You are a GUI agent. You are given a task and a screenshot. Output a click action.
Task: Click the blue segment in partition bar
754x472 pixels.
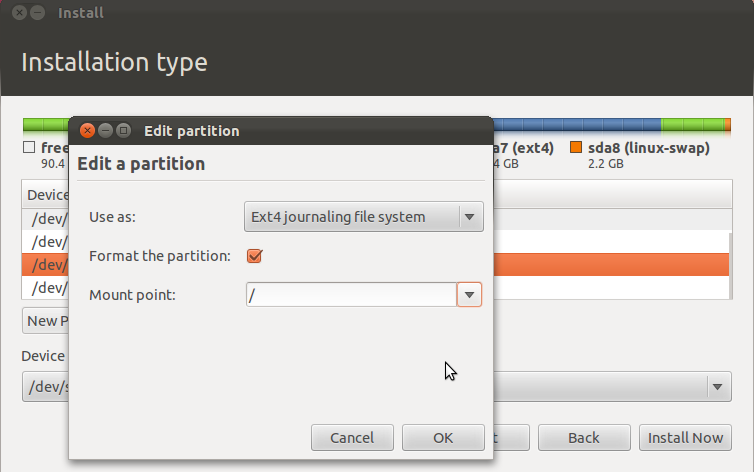click(x=577, y=125)
